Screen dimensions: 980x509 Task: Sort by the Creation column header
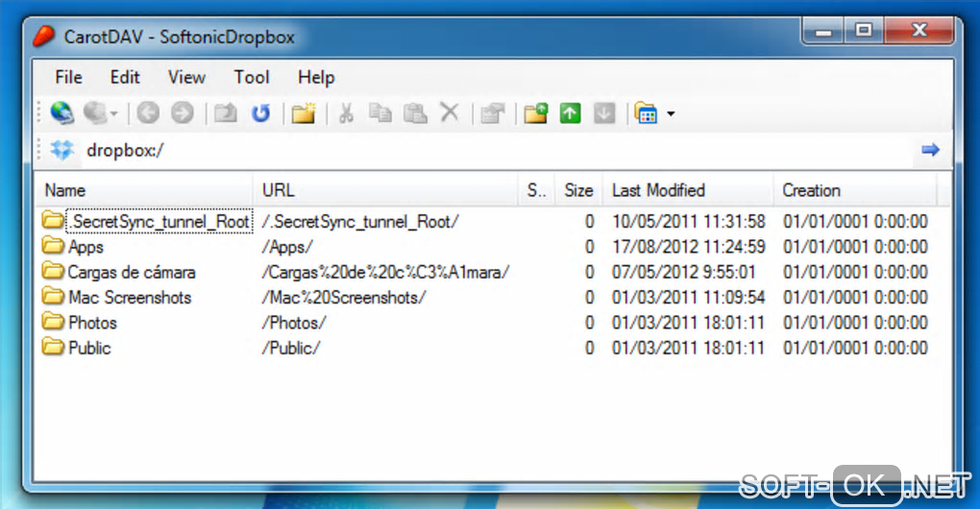coord(855,190)
